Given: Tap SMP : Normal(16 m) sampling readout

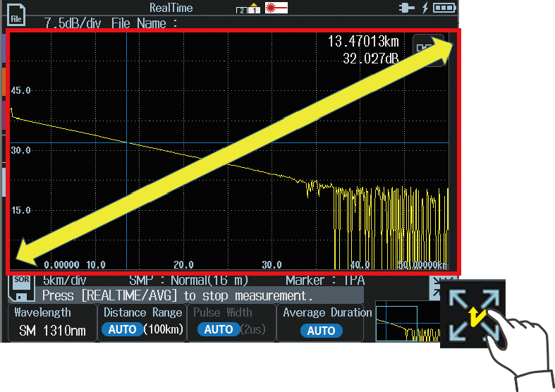Looking at the screenshot, I should (x=189, y=280).
